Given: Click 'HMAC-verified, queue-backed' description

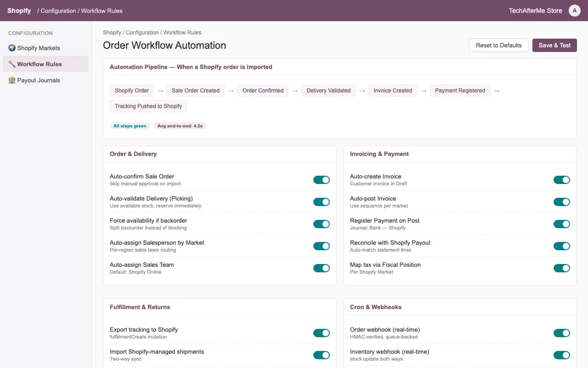Looking at the screenshot, I should click(384, 337).
